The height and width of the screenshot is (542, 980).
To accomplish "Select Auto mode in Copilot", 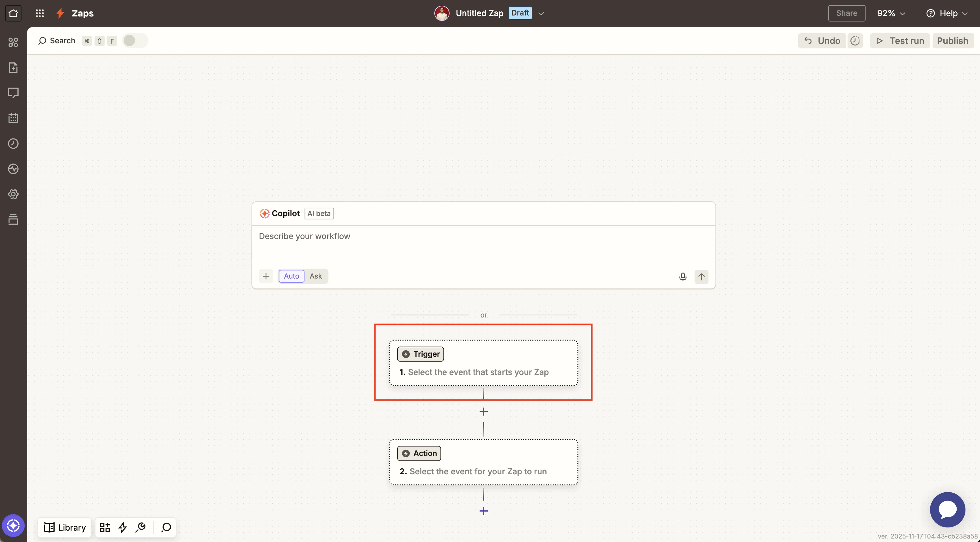I will 291,276.
